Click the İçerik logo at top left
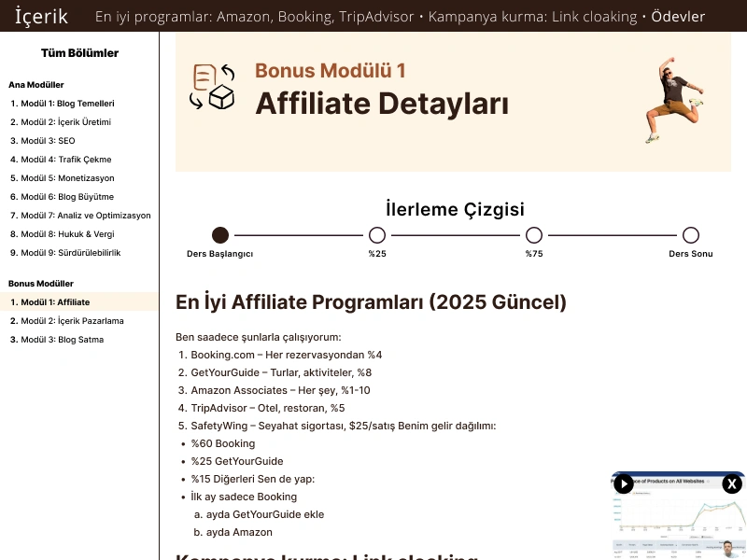Screen dimensions: 747x560 [41, 16]
